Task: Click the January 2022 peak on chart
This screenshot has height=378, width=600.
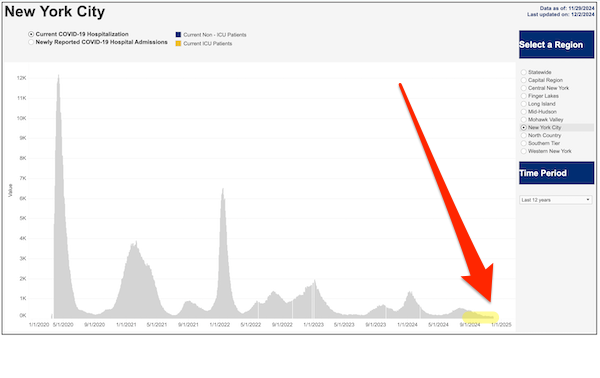Action: [223, 191]
